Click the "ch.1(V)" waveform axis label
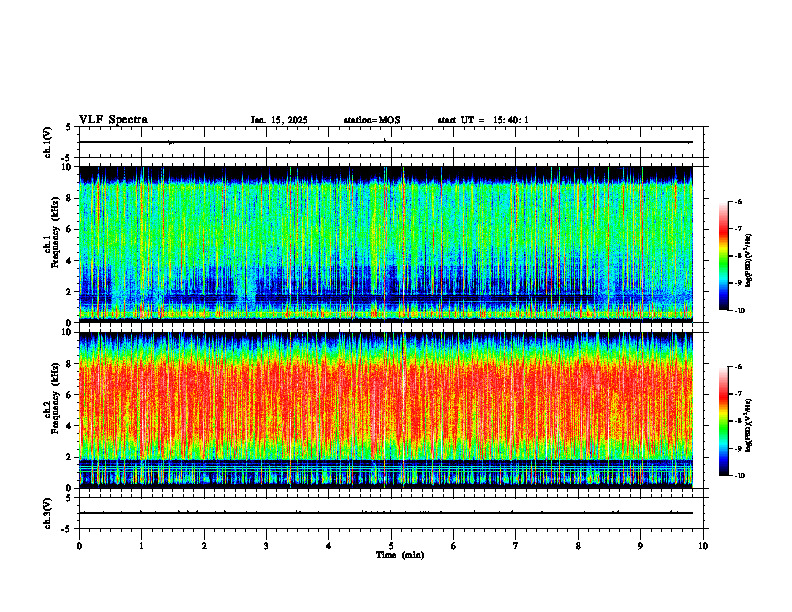Screen dimensions: 792x612 pyautogui.click(x=48, y=142)
